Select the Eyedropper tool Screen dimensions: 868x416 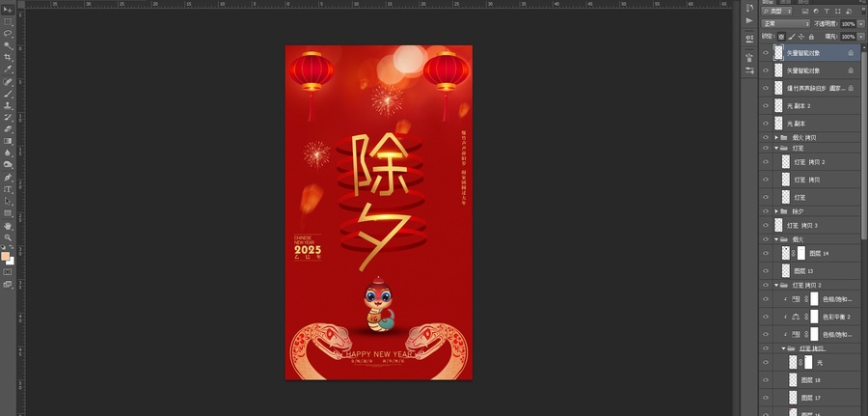click(x=8, y=69)
